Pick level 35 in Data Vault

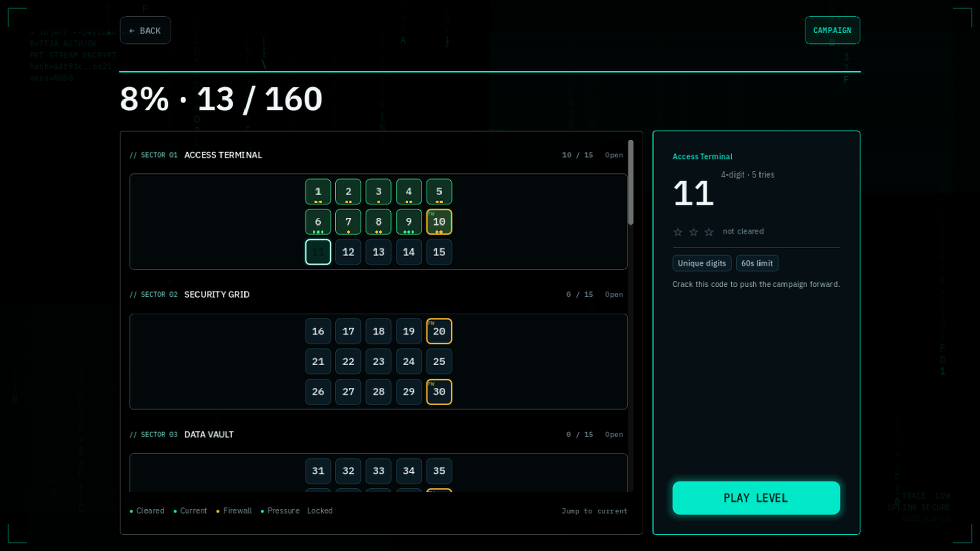click(439, 471)
